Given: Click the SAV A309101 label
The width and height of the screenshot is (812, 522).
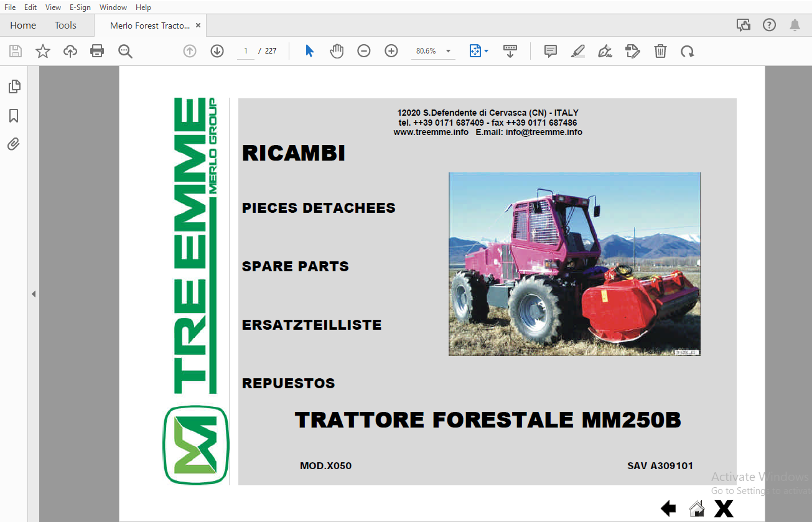Looking at the screenshot, I should pyautogui.click(x=660, y=466).
